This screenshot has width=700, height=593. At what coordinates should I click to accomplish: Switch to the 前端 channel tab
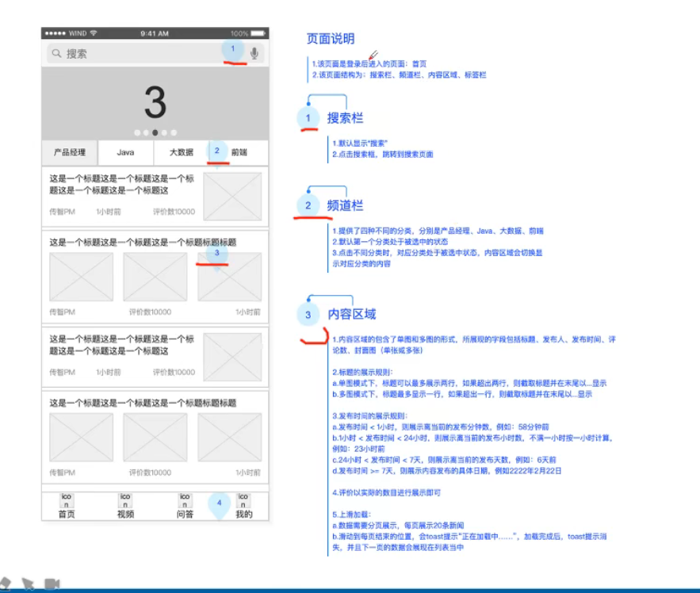239,152
